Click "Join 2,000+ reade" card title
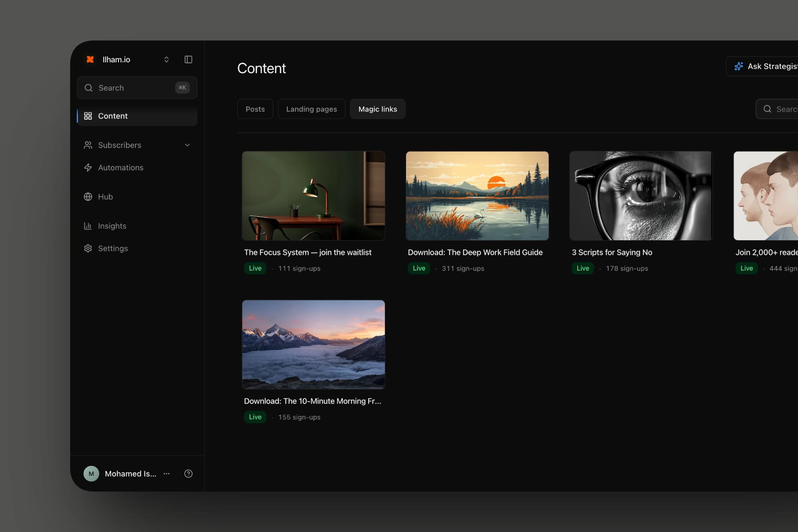The height and width of the screenshot is (532, 798). click(x=766, y=252)
